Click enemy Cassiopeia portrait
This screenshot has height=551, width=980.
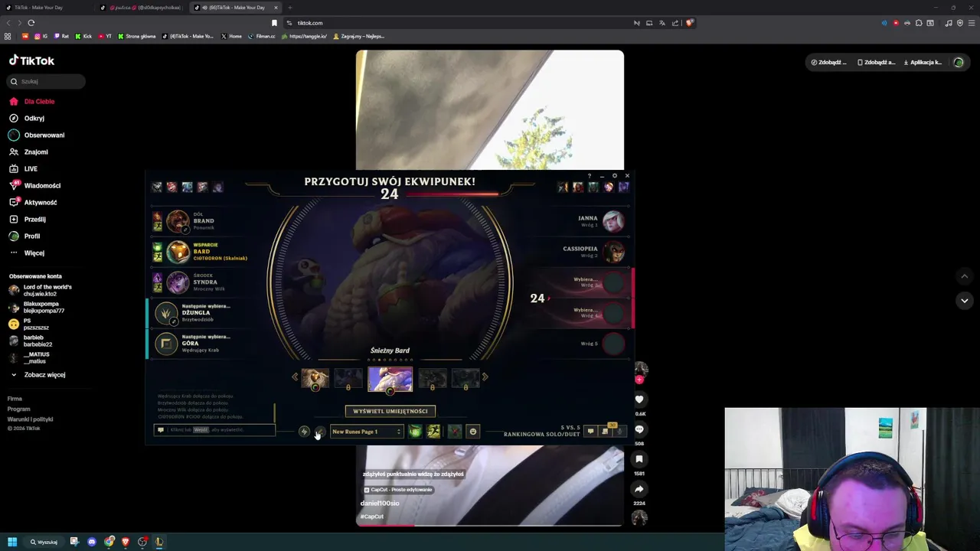click(613, 252)
